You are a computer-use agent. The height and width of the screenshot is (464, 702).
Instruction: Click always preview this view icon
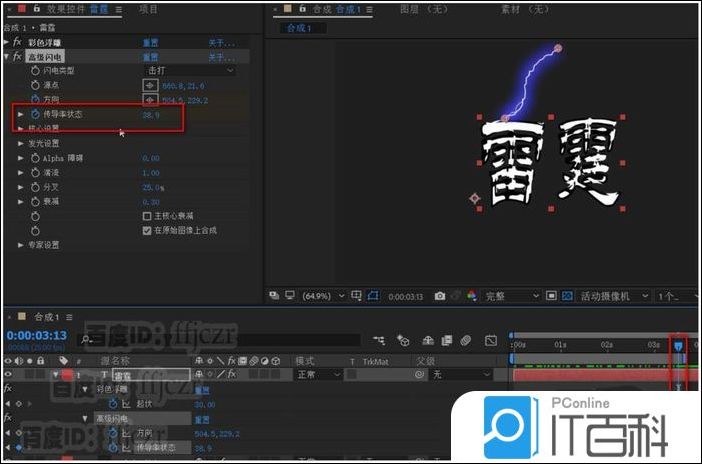click(274, 295)
